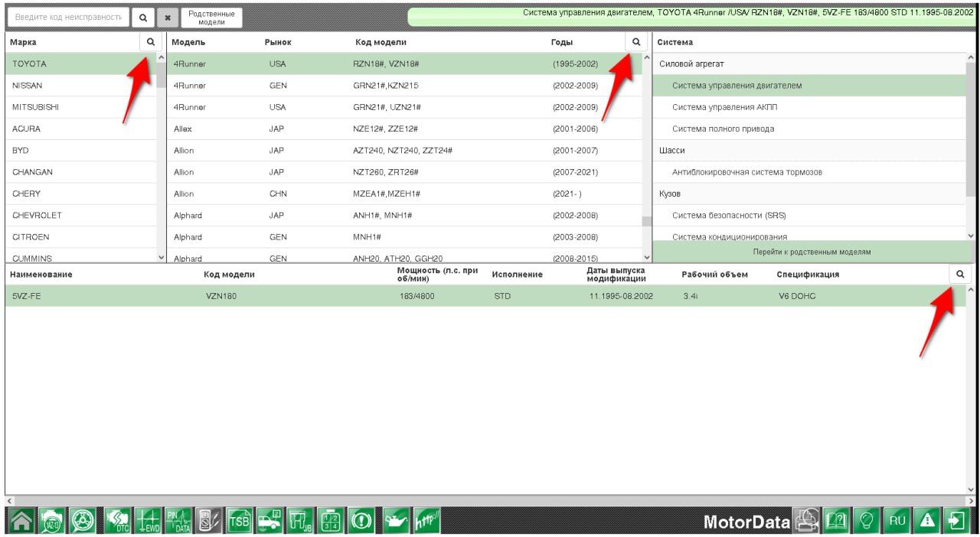Click Перейти к родственным моделям button
This screenshot has height=537, width=980.
(811, 252)
